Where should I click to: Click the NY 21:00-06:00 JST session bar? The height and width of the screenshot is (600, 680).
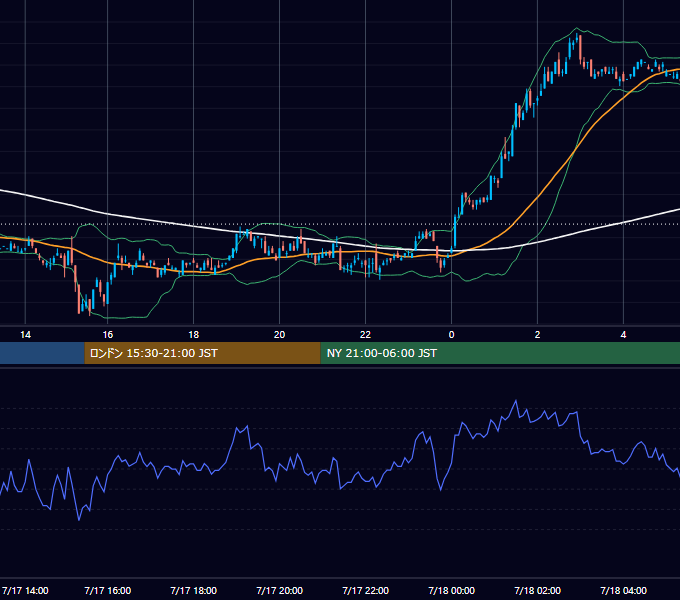pyautogui.click(x=500, y=353)
